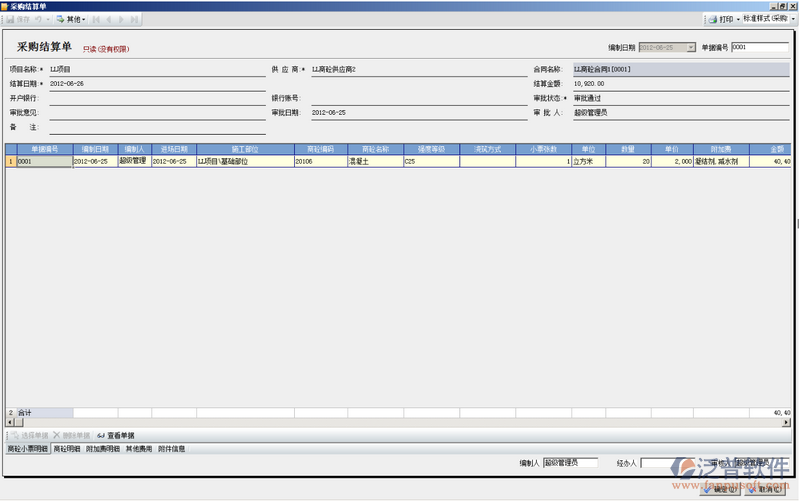Click the 打印 printer icon
800x501 pixels.
coord(712,19)
